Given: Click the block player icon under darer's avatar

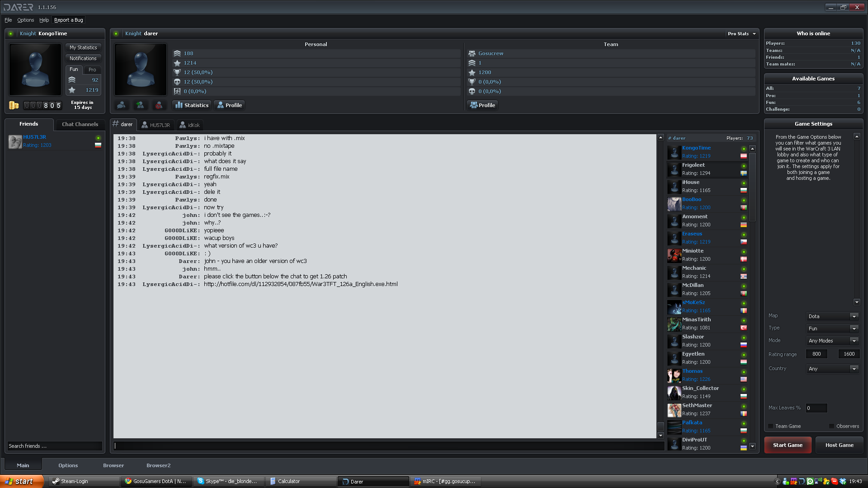Looking at the screenshot, I should tap(159, 105).
